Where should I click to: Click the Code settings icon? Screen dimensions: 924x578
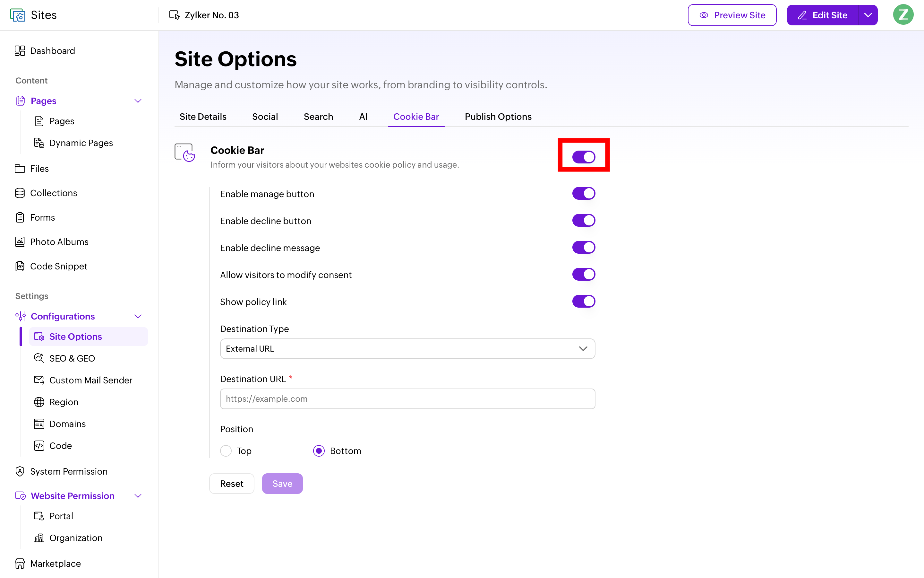[39, 446]
